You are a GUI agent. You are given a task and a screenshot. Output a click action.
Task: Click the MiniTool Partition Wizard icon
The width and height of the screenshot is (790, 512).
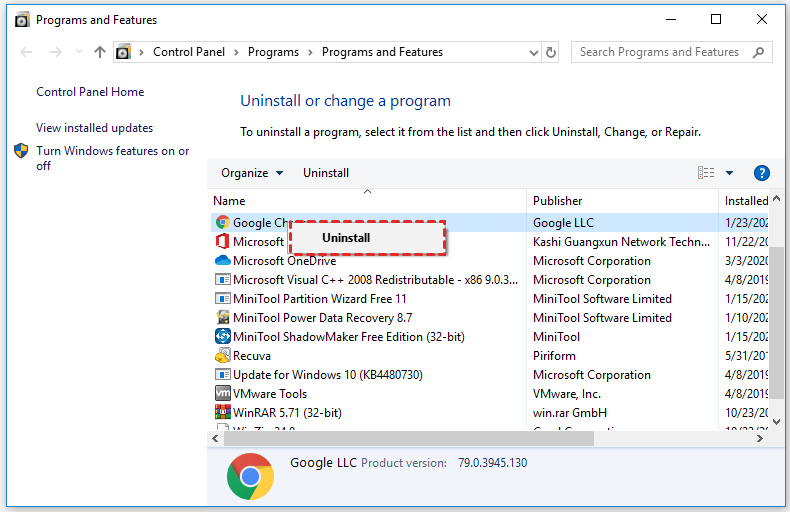[x=222, y=298]
